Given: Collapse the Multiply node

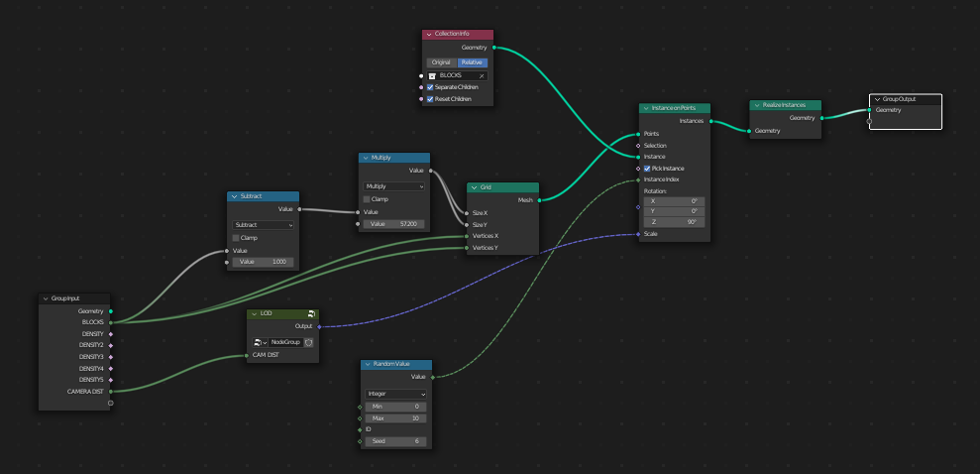Looking at the screenshot, I should coord(366,158).
